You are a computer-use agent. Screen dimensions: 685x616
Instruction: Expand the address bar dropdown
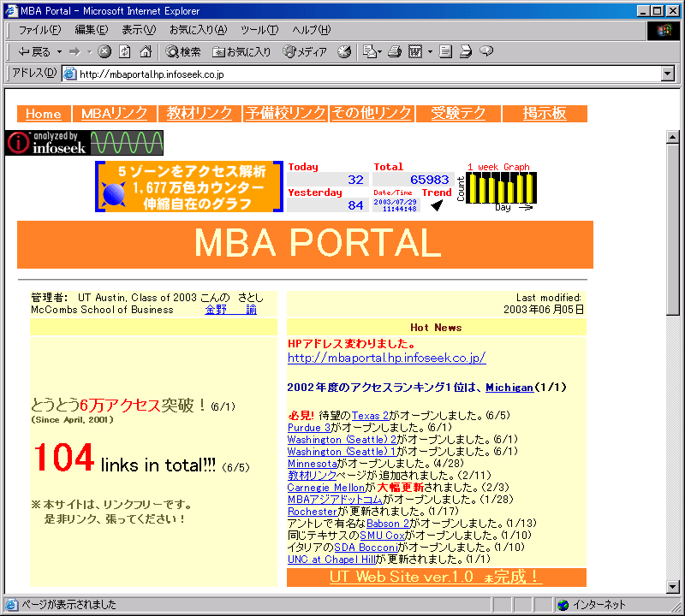point(667,74)
